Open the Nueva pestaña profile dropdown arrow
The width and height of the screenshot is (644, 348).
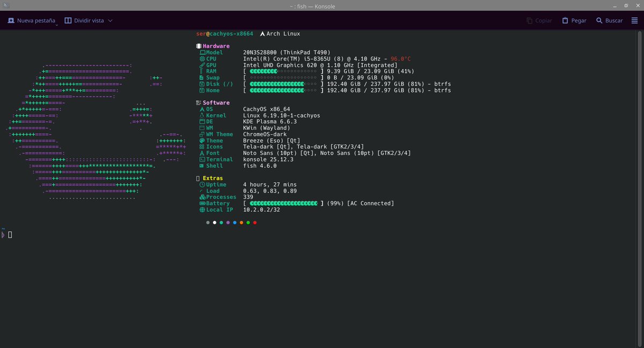pos(56,24)
